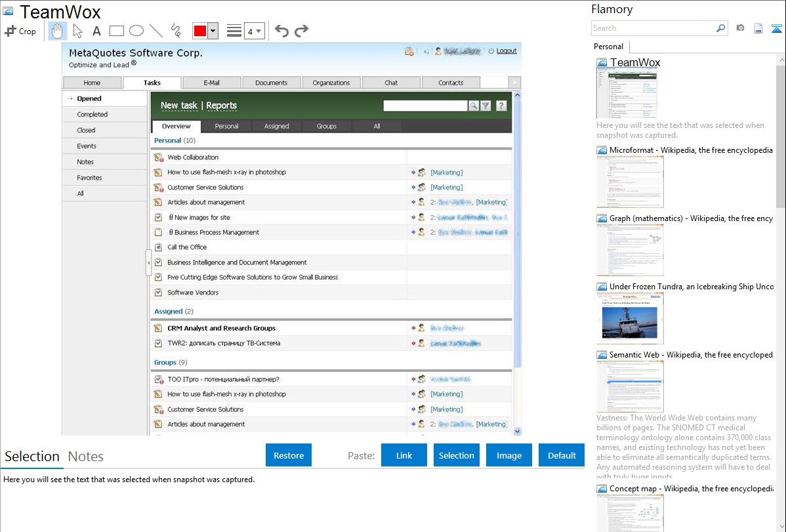Pick the rectangle drawing tool
The image size is (786, 532).
tap(116, 31)
